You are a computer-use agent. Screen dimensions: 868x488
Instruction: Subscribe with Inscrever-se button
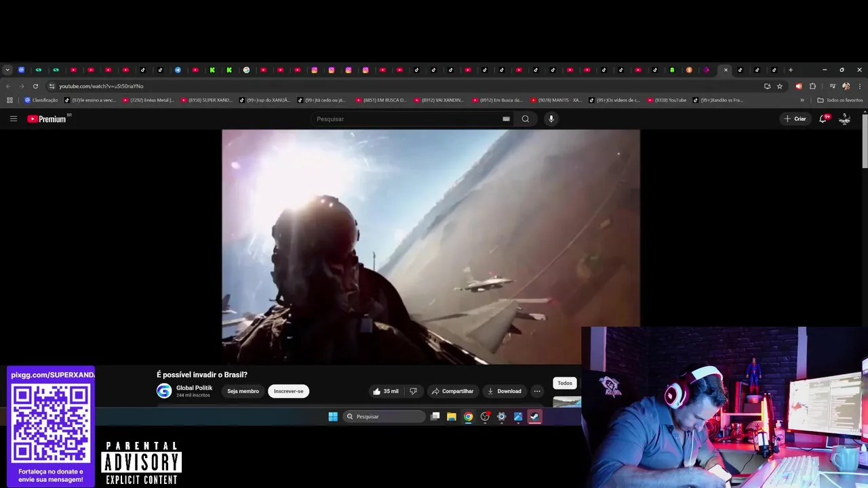(x=288, y=391)
